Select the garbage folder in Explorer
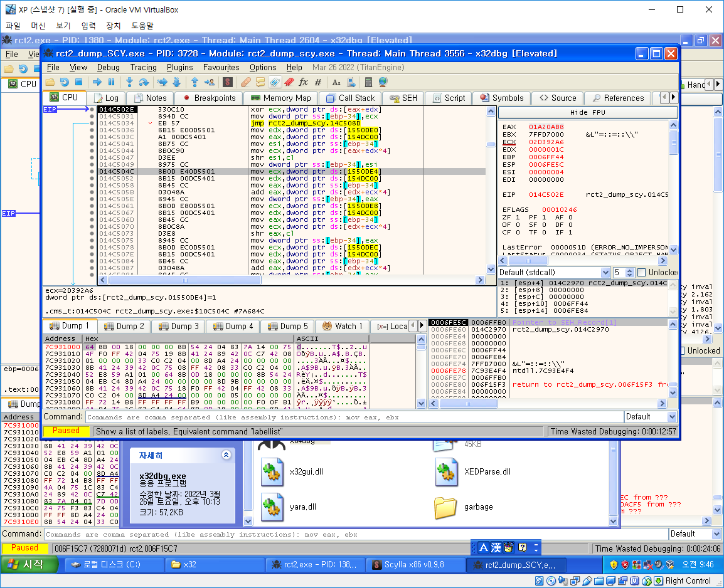The height and width of the screenshot is (588, 724). click(x=463, y=507)
